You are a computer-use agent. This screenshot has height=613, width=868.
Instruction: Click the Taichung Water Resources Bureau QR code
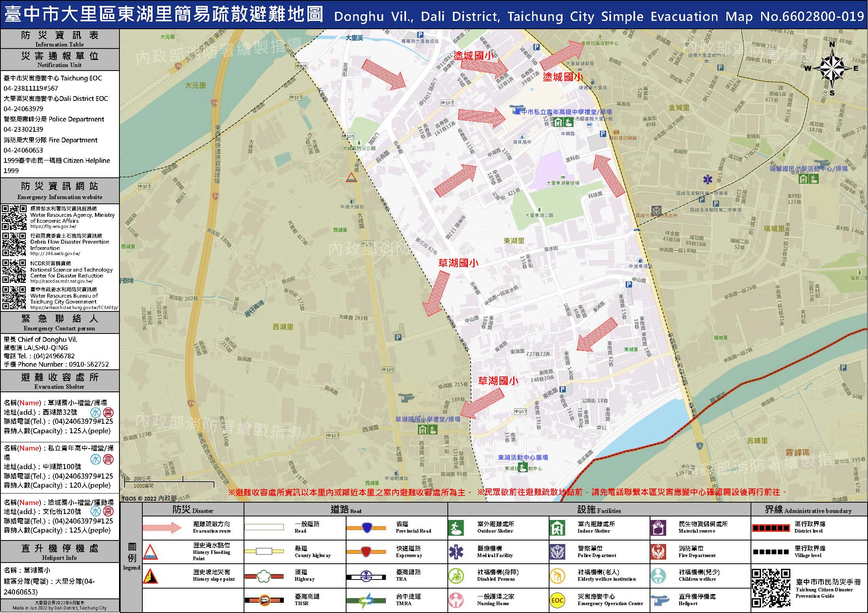pos(15,298)
